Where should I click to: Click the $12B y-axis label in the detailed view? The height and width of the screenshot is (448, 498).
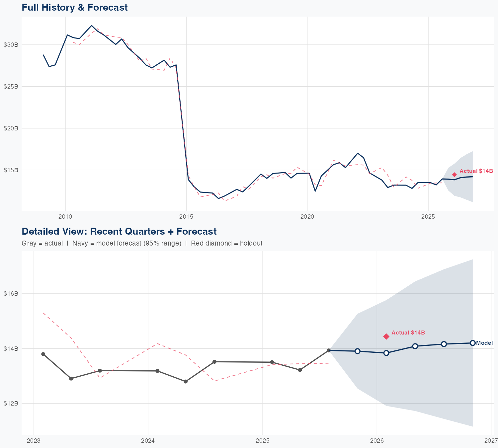11,404
